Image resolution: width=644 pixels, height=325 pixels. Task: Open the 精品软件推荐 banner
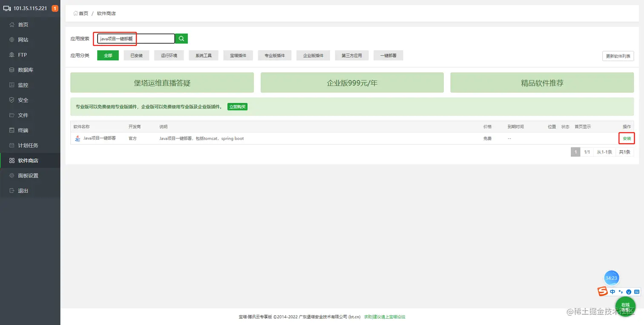coord(542,83)
